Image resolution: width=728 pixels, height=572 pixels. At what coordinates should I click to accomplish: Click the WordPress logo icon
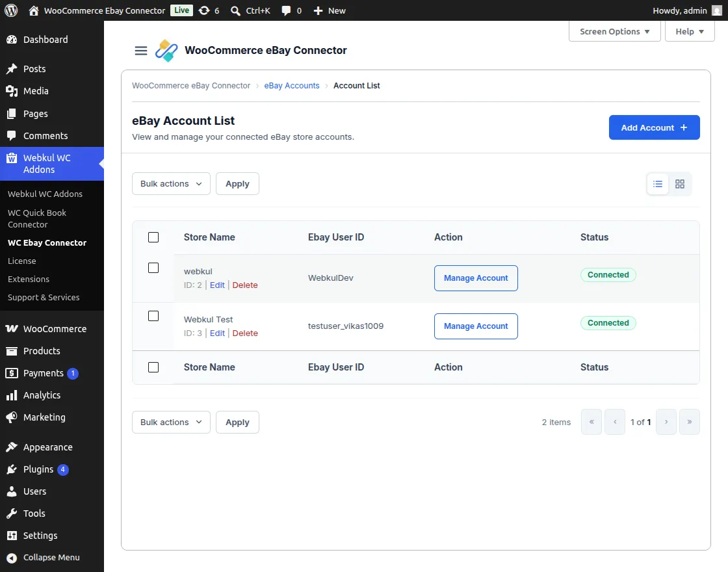(11, 10)
